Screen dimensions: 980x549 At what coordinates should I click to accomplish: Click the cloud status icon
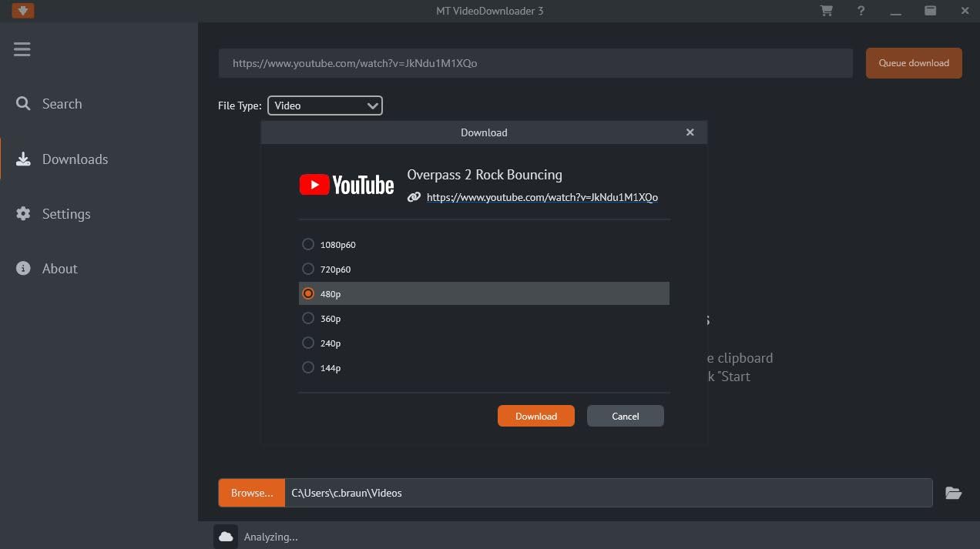click(x=226, y=537)
